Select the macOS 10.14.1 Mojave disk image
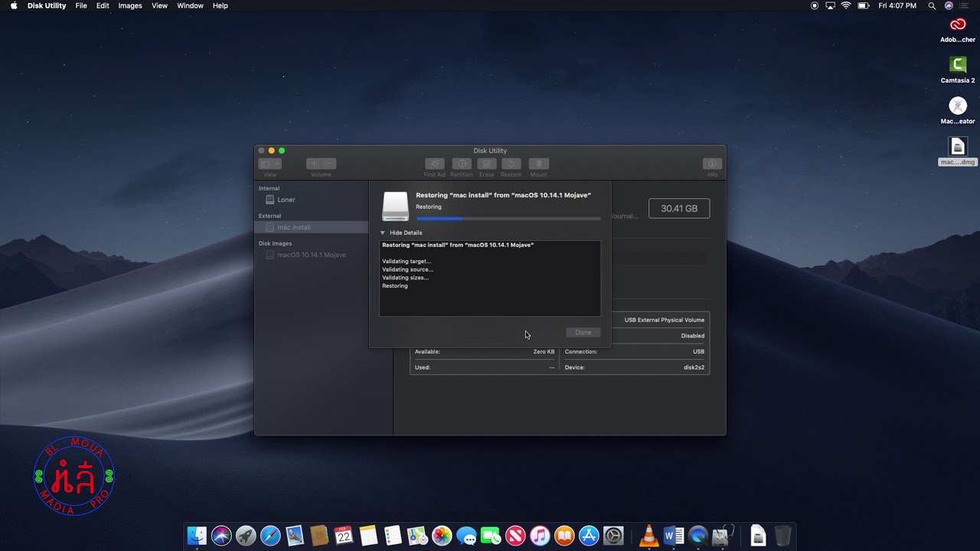This screenshot has height=551, width=980. point(312,255)
